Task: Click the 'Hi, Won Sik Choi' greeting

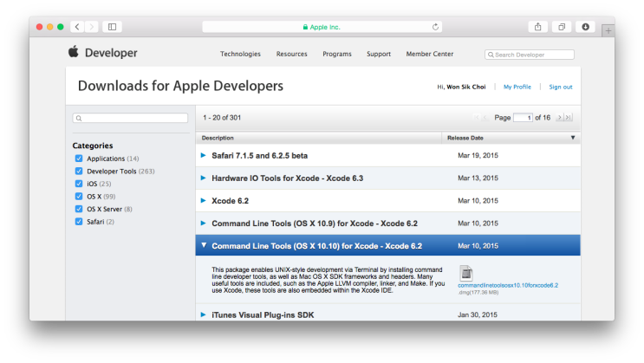Action: tap(461, 87)
